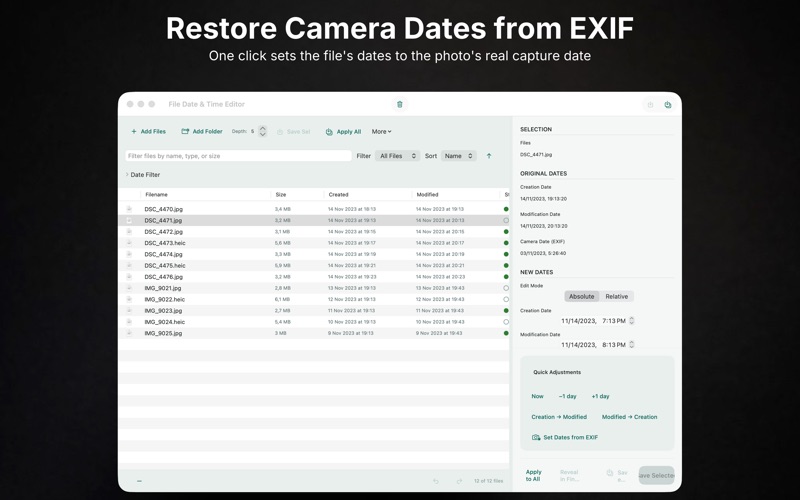Open the More dropdown menu
800x500 pixels.
point(381,132)
